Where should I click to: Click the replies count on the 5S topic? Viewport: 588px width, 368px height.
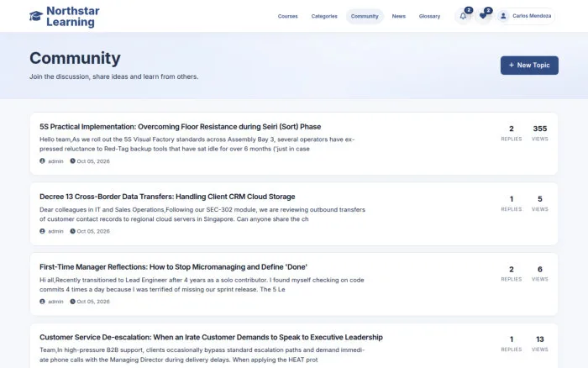[512, 129]
